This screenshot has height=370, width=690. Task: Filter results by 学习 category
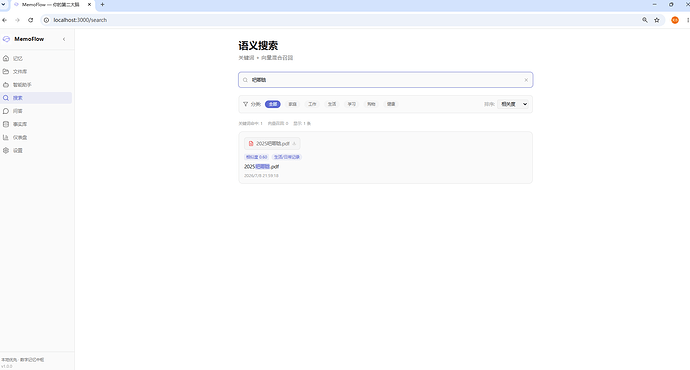pyautogui.click(x=352, y=104)
